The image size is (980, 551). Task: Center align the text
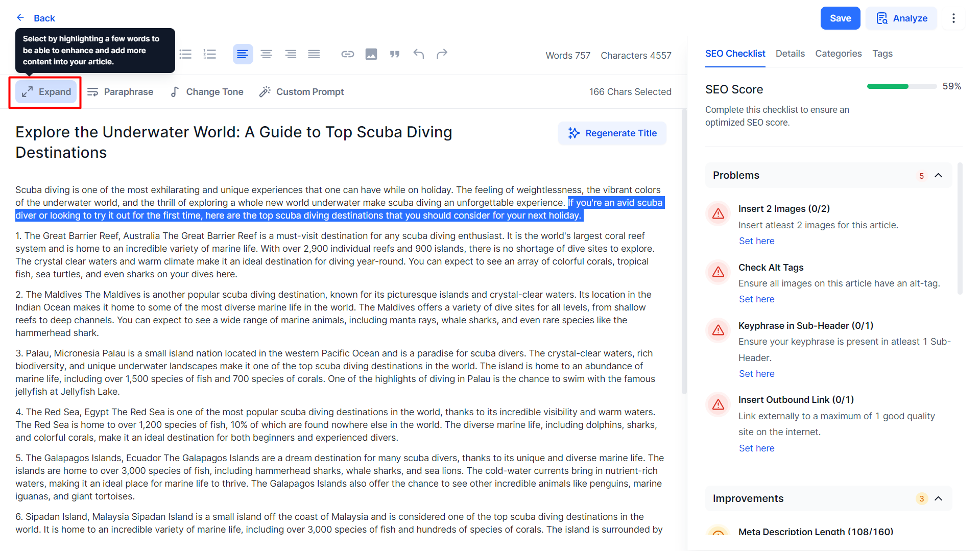266,54
